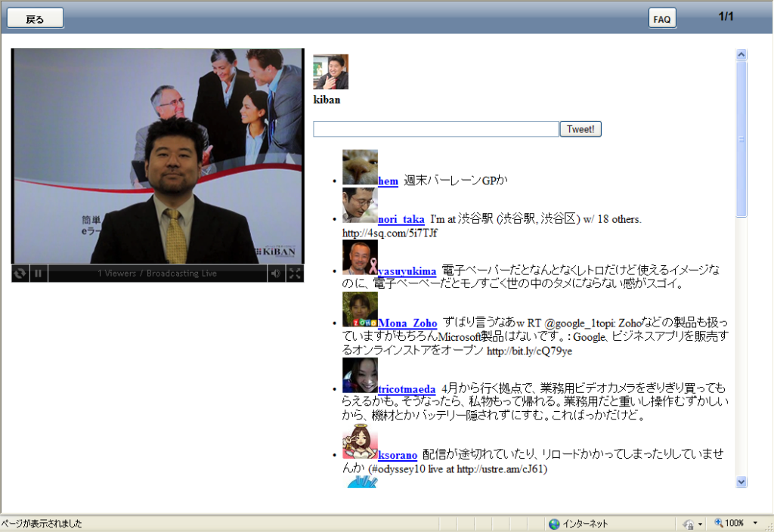The image size is (774, 532).
Task: Click the scrollbar down arrow on the timeline
Action: tap(741, 481)
